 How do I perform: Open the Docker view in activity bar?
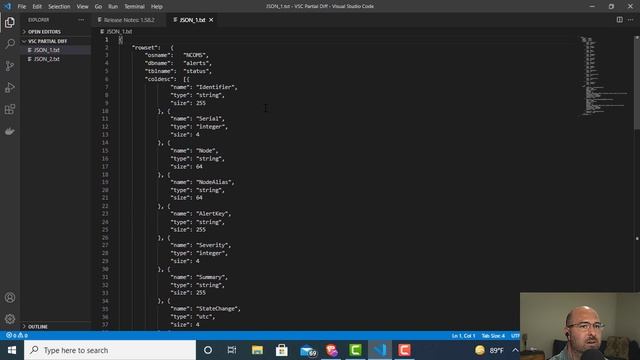(x=10, y=131)
